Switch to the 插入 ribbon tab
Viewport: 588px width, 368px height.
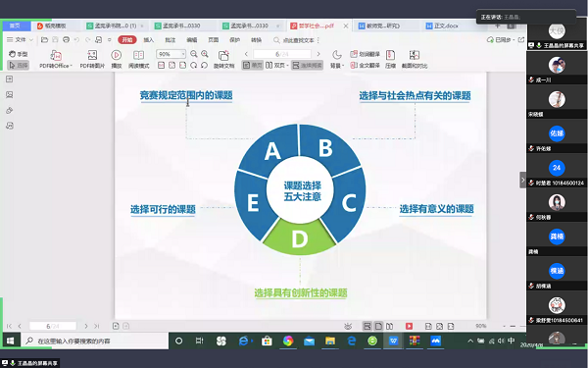149,40
